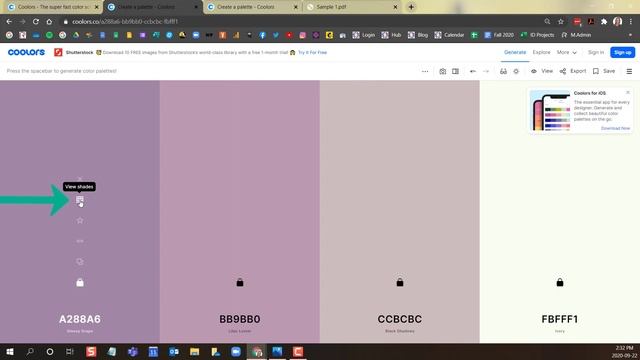
Task: Click the CCBCBC hex code
Action: click(400, 319)
